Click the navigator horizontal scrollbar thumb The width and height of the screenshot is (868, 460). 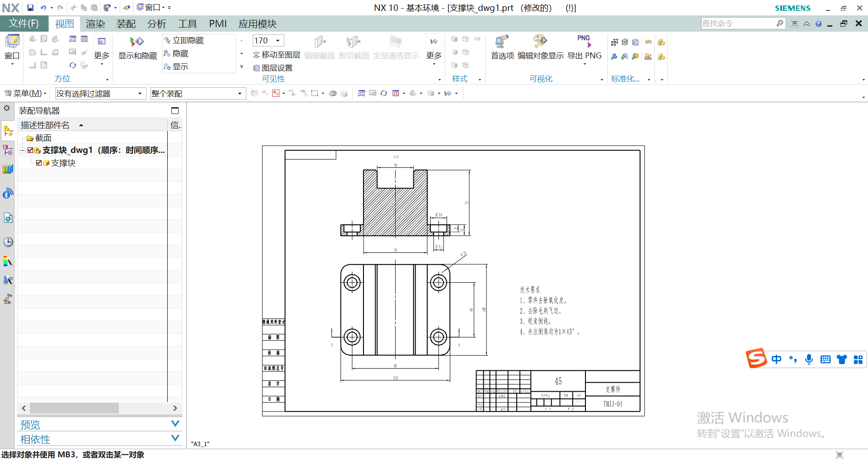click(74, 408)
